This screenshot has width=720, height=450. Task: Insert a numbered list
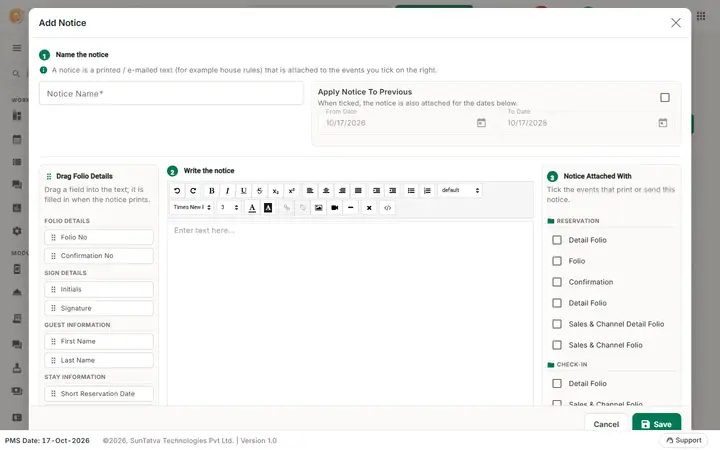click(x=427, y=191)
